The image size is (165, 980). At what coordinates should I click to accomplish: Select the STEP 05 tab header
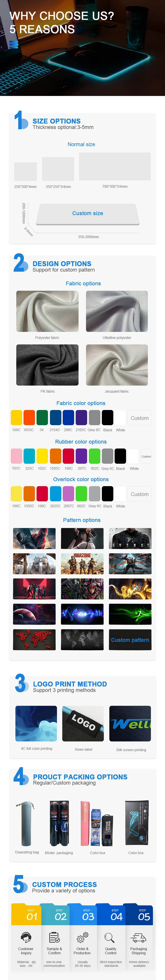pyautogui.click(x=139, y=914)
